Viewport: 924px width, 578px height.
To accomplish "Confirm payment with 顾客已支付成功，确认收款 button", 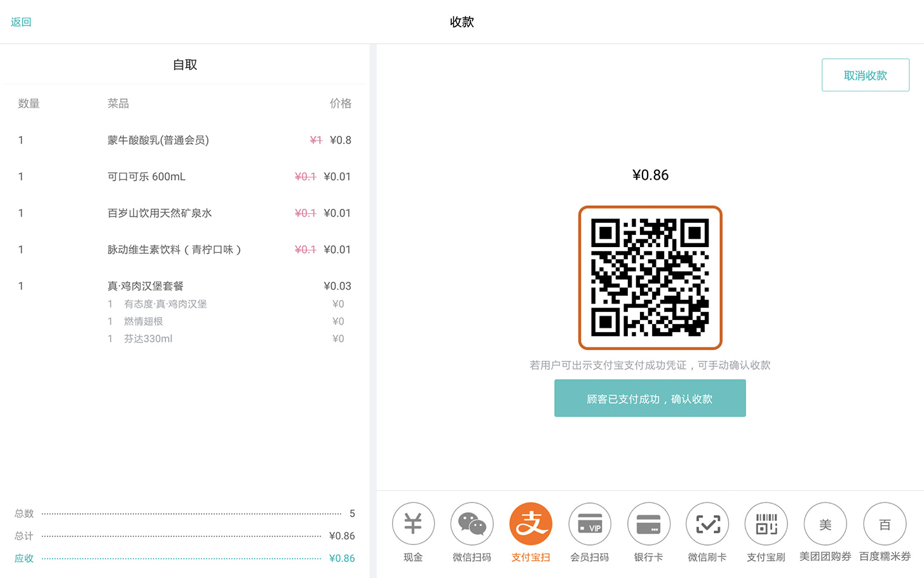I will (649, 398).
